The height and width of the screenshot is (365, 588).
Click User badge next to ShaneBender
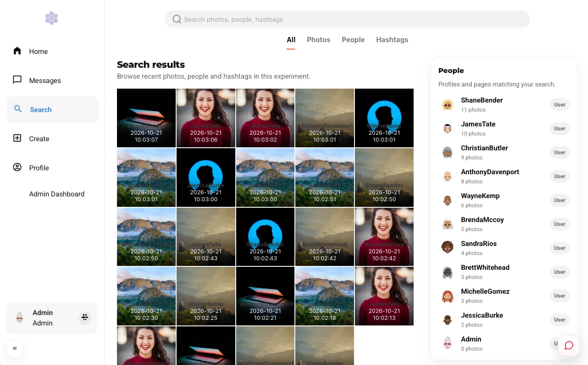(x=560, y=105)
